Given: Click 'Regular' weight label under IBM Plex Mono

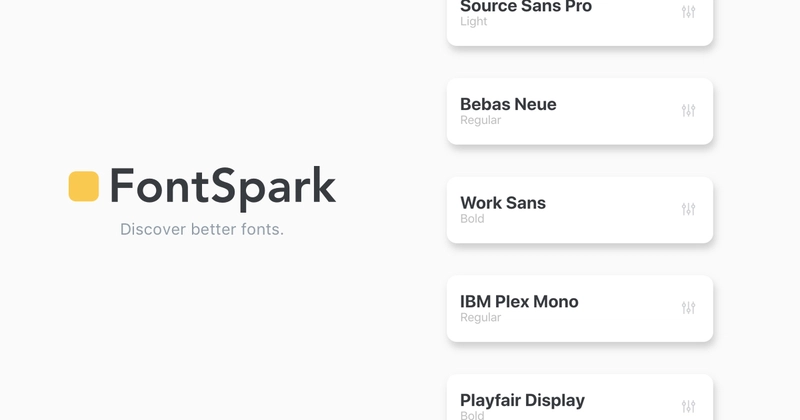Looking at the screenshot, I should coord(480,317).
